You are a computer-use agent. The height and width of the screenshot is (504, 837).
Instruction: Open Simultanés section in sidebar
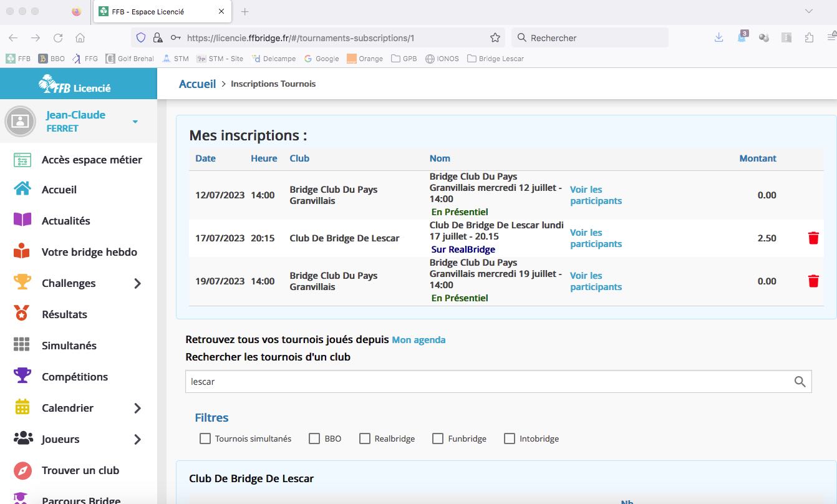click(x=69, y=346)
